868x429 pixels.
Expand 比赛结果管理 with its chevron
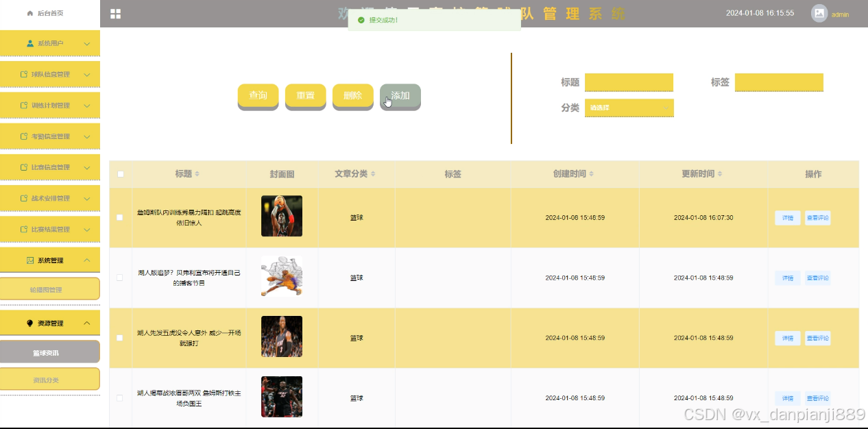coord(87,230)
